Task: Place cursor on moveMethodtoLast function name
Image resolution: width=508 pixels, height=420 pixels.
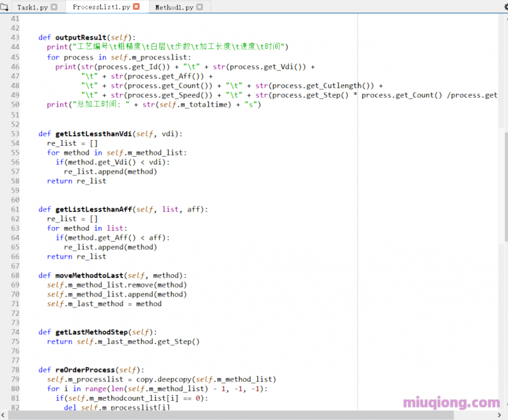Action: pos(89,276)
